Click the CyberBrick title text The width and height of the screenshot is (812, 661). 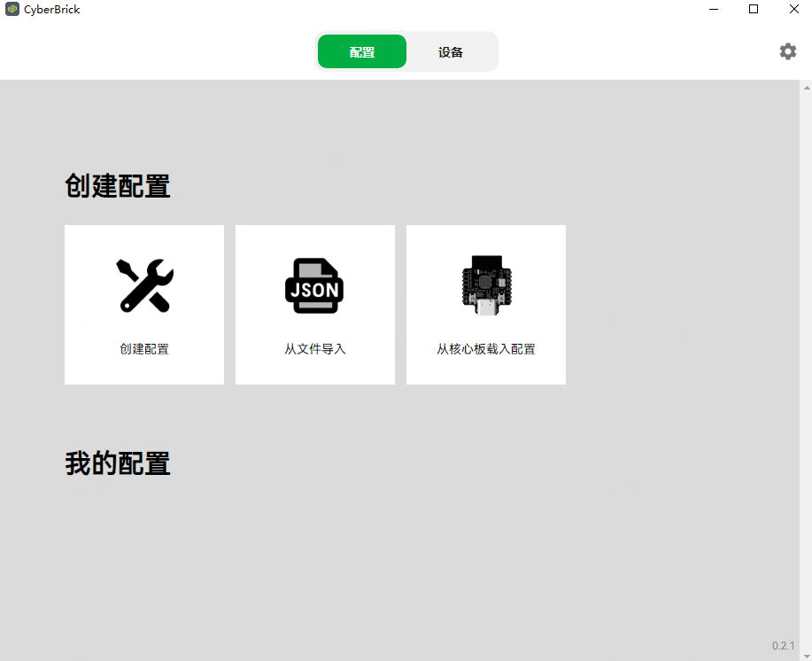click(51, 10)
